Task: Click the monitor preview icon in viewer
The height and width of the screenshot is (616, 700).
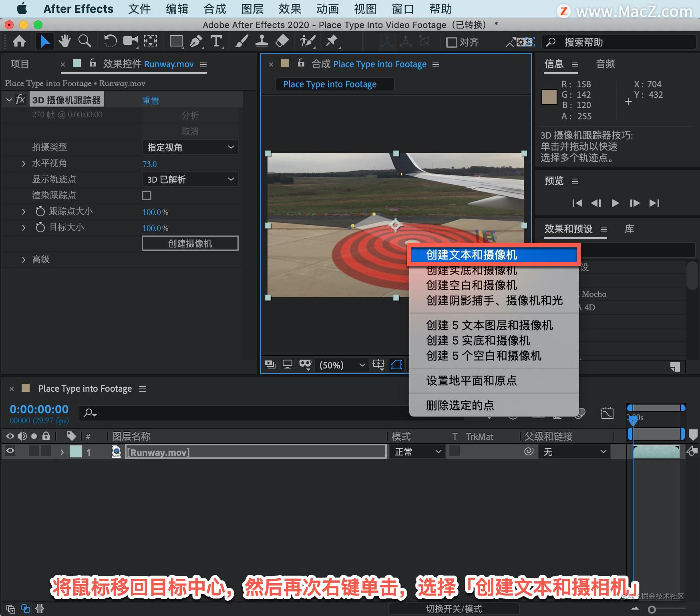Action: coord(288,364)
